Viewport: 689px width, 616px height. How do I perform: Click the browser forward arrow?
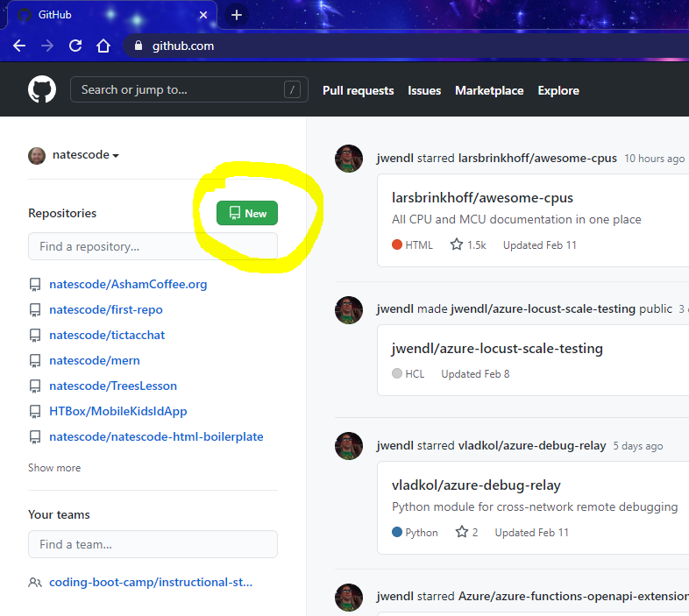pos(47,46)
